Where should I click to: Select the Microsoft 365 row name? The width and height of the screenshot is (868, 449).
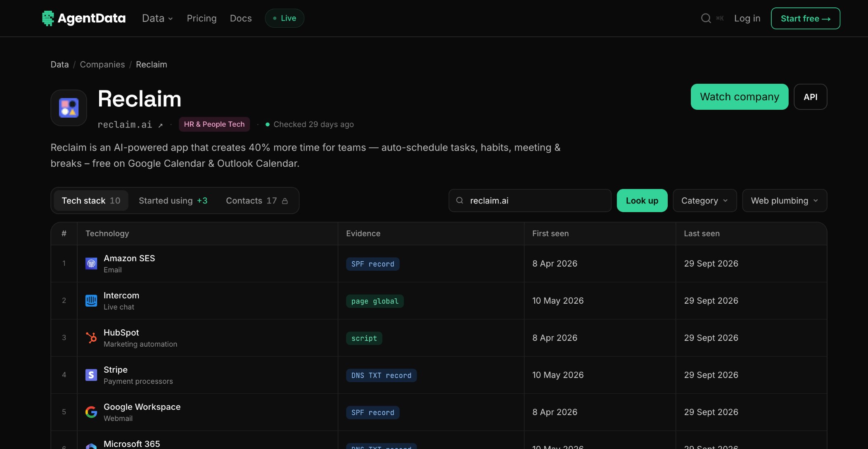pyautogui.click(x=131, y=444)
